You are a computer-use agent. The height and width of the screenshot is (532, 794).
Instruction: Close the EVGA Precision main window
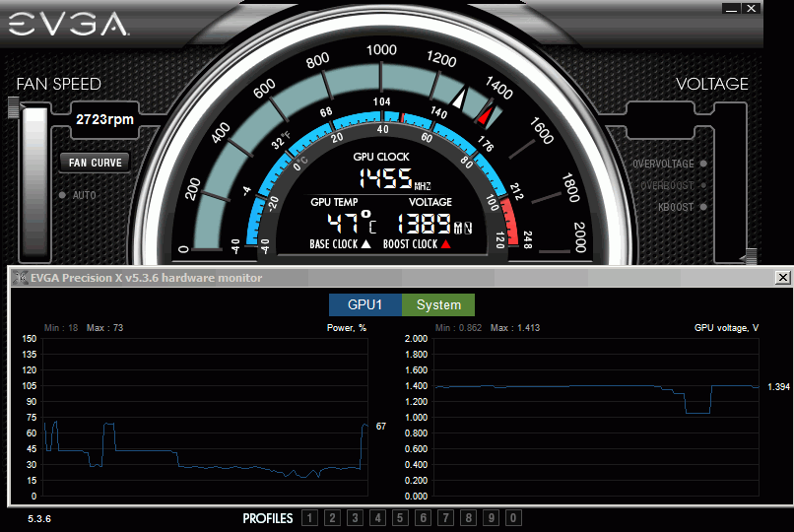click(x=752, y=9)
